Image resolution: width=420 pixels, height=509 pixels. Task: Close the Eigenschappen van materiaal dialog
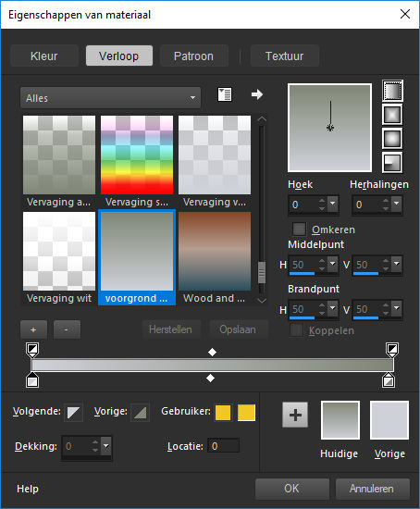(405, 14)
